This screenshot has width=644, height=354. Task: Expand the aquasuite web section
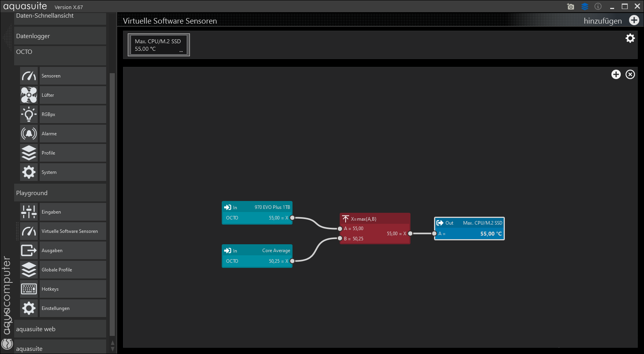click(60, 329)
